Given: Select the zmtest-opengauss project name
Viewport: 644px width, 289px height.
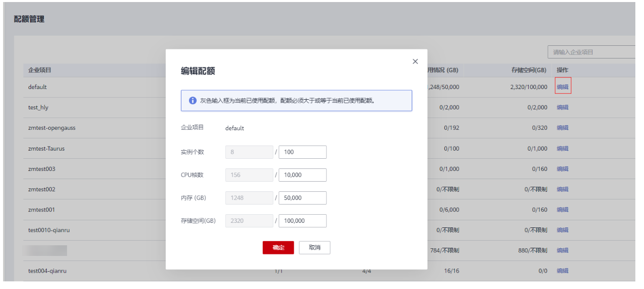Looking at the screenshot, I should pyautogui.click(x=52, y=128).
